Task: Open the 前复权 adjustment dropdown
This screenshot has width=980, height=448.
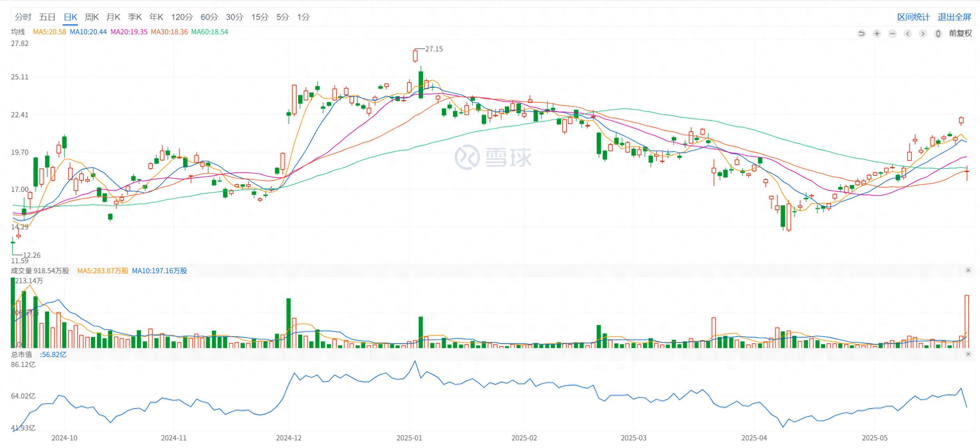Action: click(960, 34)
